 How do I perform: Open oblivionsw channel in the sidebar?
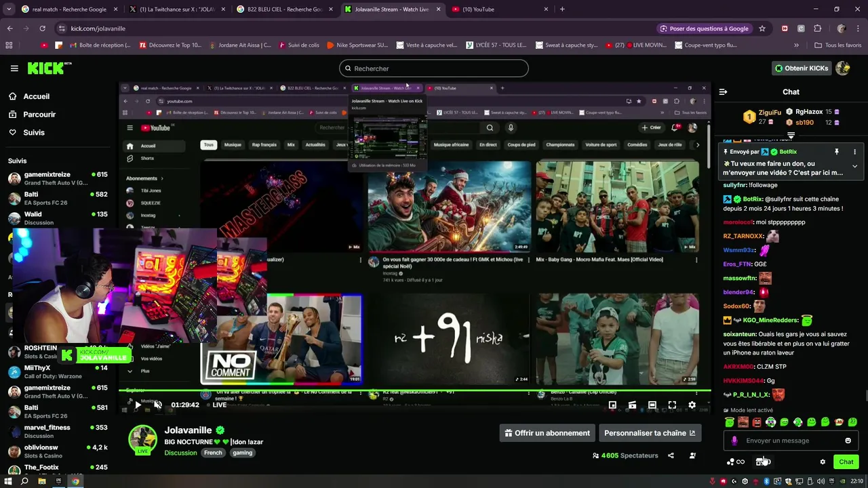pyautogui.click(x=58, y=451)
